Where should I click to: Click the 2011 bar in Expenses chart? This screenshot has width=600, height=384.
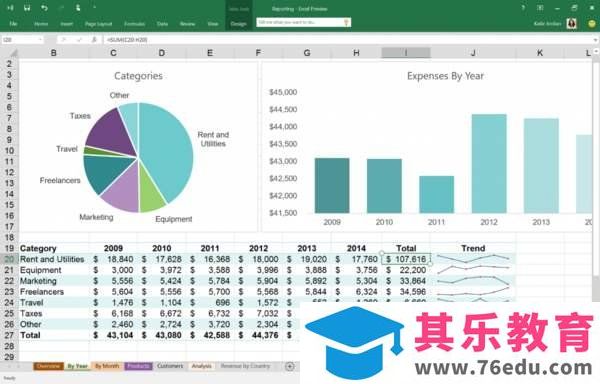click(x=436, y=195)
